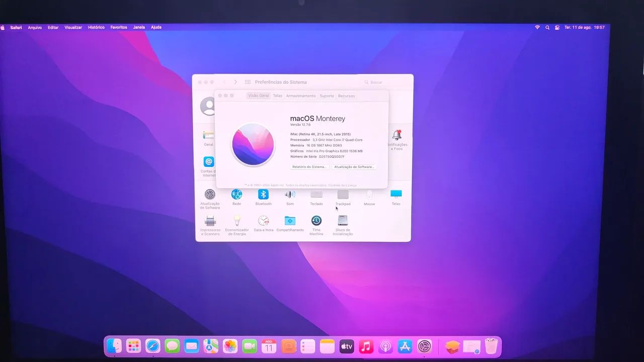This screenshot has height=362, width=644.
Task: Open the Visualizar menu
Action: point(73,28)
